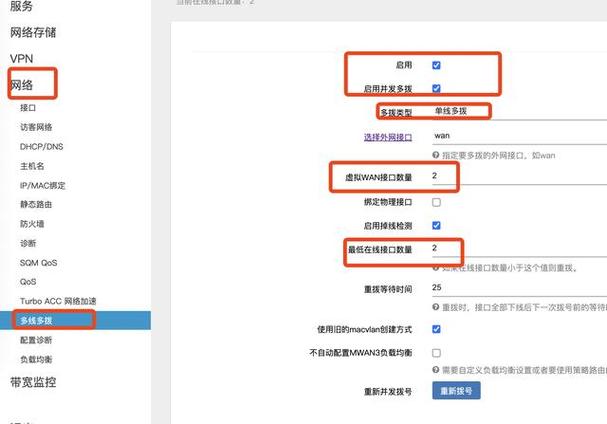Open the IP/MAC绑定 submenu item
Image resolution: width=607 pixels, height=424 pixels.
(43, 185)
